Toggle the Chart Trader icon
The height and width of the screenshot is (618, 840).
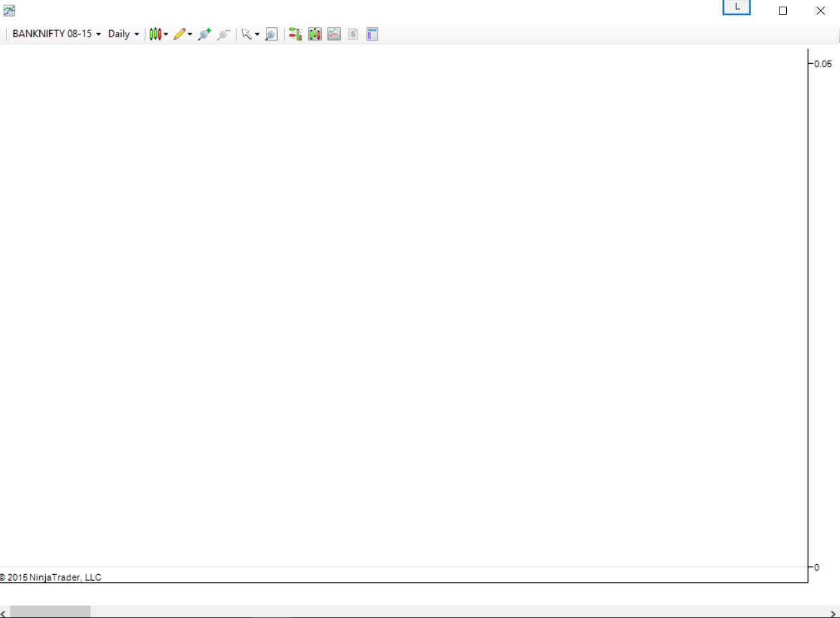point(296,34)
